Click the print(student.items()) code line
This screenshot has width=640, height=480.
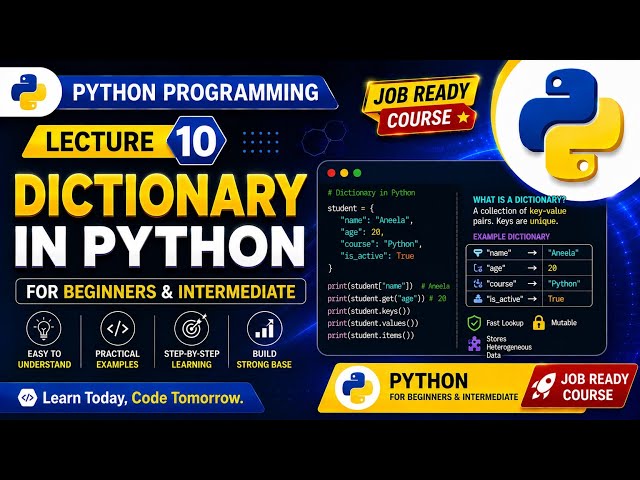click(x=371, y=335)
